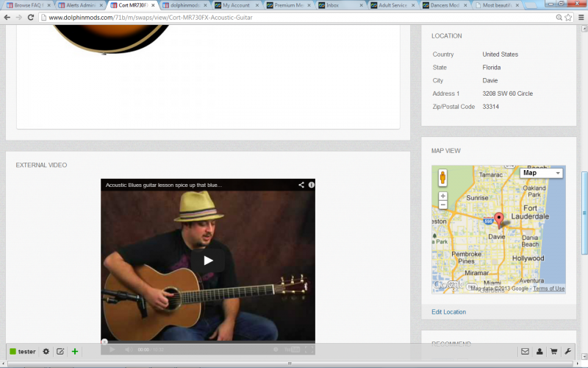Click the horizontal scrollbar at bottom
The width and height of the screenshot is (588, 368).
click(x=290, y=363)
